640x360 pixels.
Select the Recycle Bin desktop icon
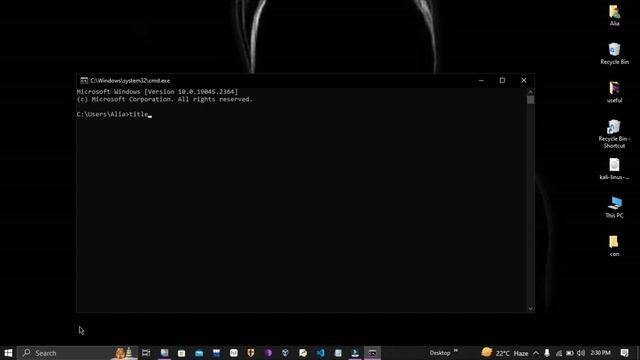(614, 53)
